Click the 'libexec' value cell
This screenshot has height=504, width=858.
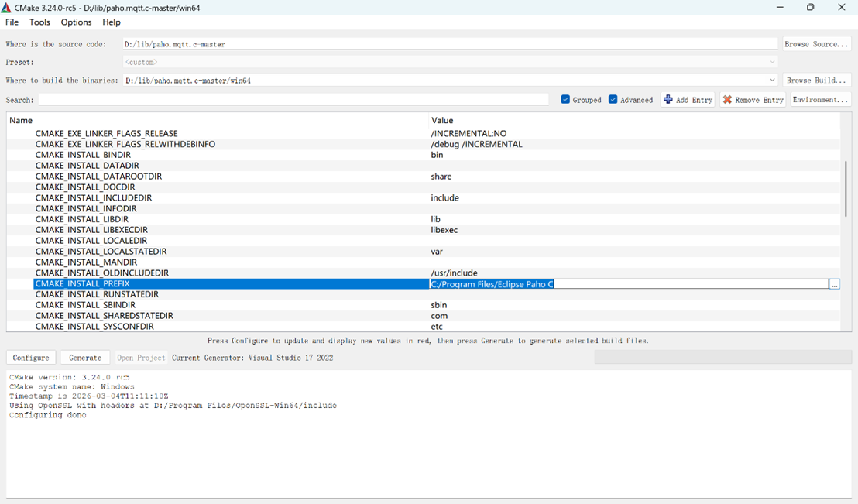click(x=444, y=230)
